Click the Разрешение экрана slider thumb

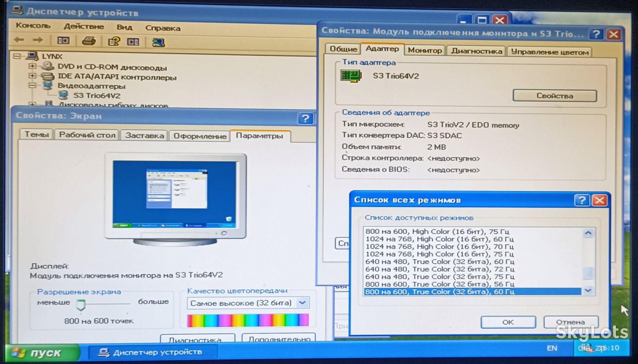81,305
